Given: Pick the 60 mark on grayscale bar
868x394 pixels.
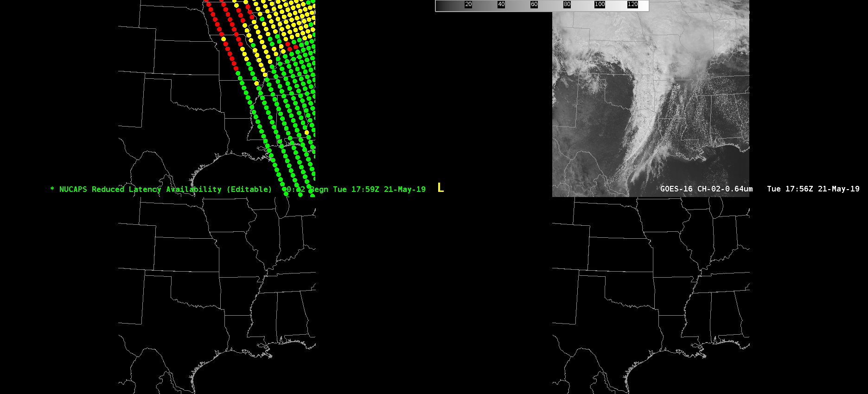Looking at the screenshot, I should tap(534, 4).
